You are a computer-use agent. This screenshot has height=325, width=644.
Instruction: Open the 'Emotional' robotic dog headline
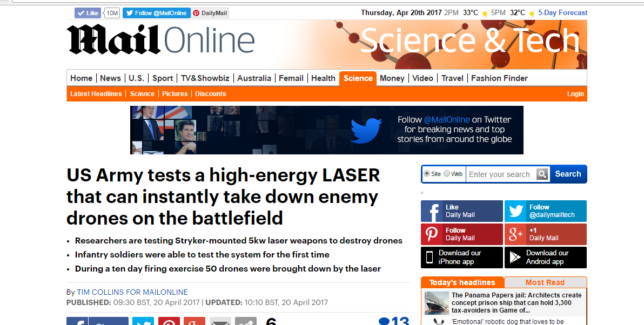tap(508, 322)
